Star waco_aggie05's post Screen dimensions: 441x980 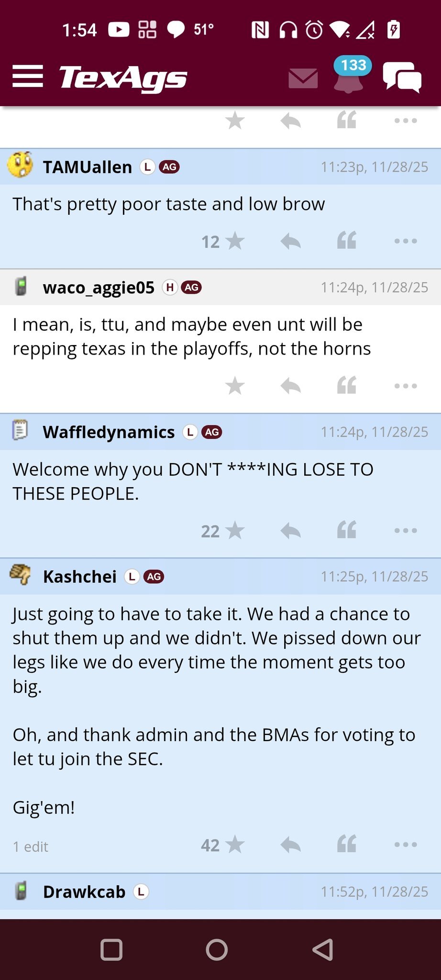click(235, 386)
